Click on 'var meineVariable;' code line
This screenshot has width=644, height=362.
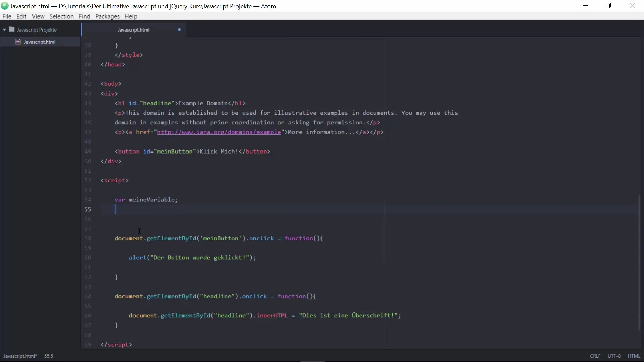(x=146, y=200)
